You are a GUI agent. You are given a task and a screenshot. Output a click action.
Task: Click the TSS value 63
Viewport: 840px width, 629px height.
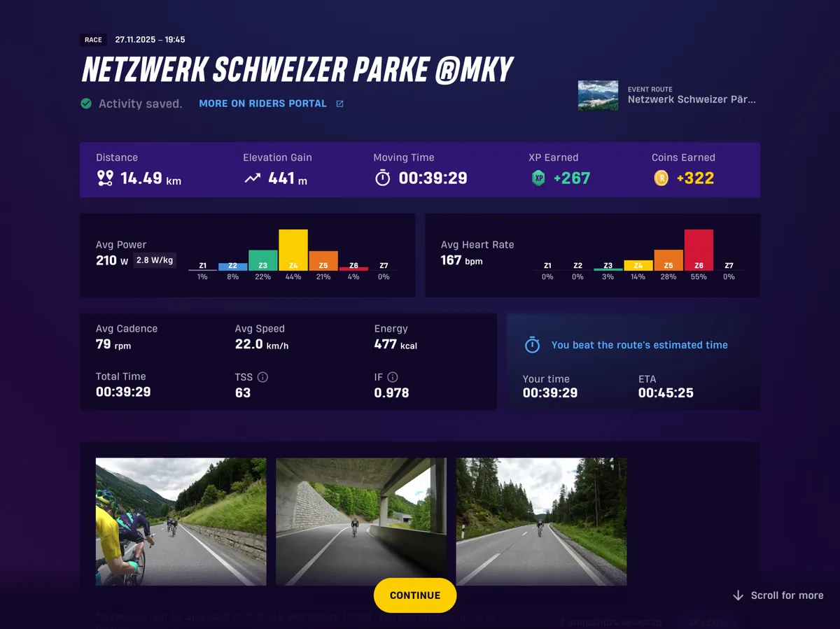[243, 393]
